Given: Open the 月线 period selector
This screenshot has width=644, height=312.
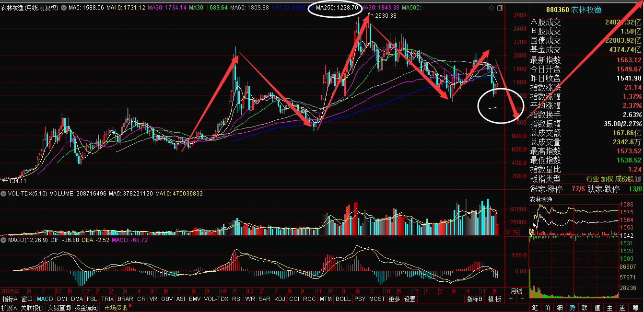Looking at the screenshot, I should (516, 291).
